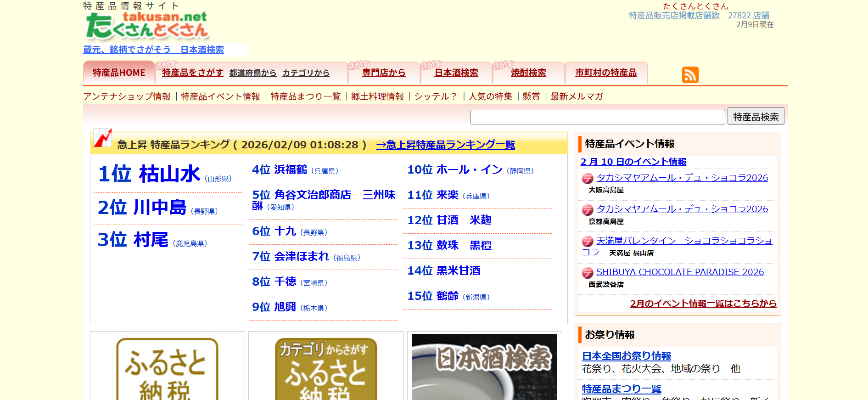Open 郷土料理情報 from the sub menu

tap(377, 96)
